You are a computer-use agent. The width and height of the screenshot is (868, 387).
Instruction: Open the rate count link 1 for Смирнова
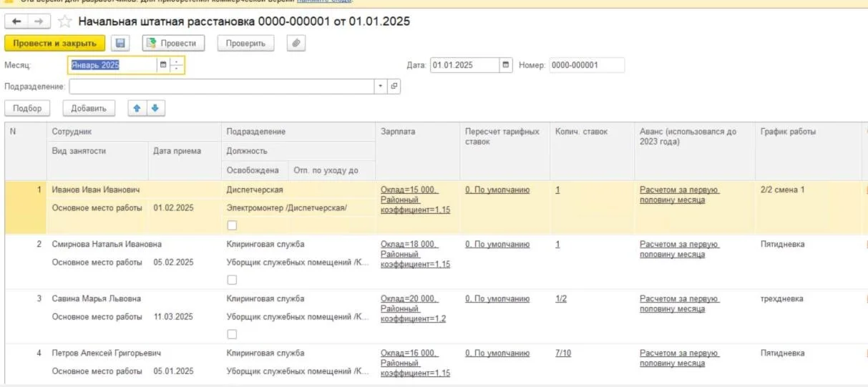pyautogui.click(x=557, y=244)
